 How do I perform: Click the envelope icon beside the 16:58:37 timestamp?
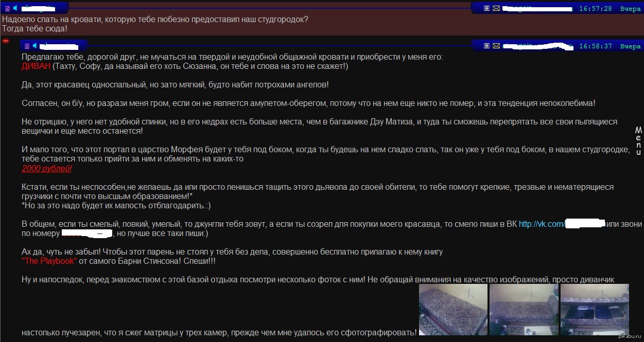click(x=496, y=46)
